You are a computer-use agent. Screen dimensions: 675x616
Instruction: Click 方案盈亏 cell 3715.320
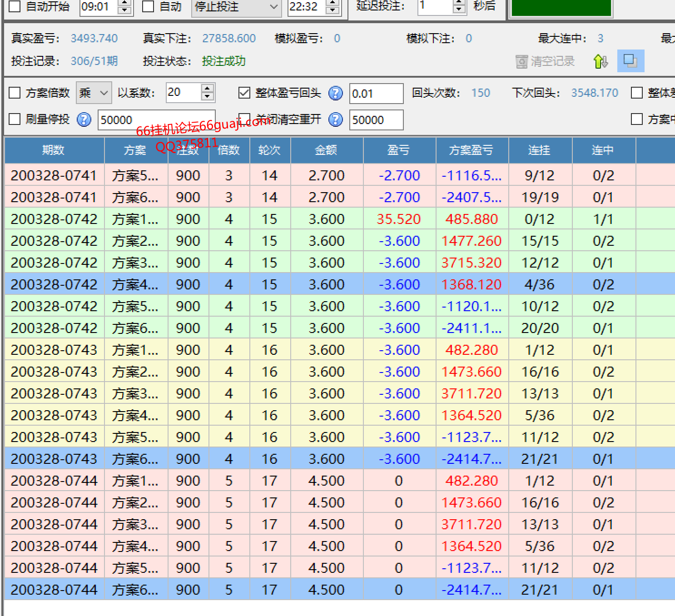tap(472, 263)
